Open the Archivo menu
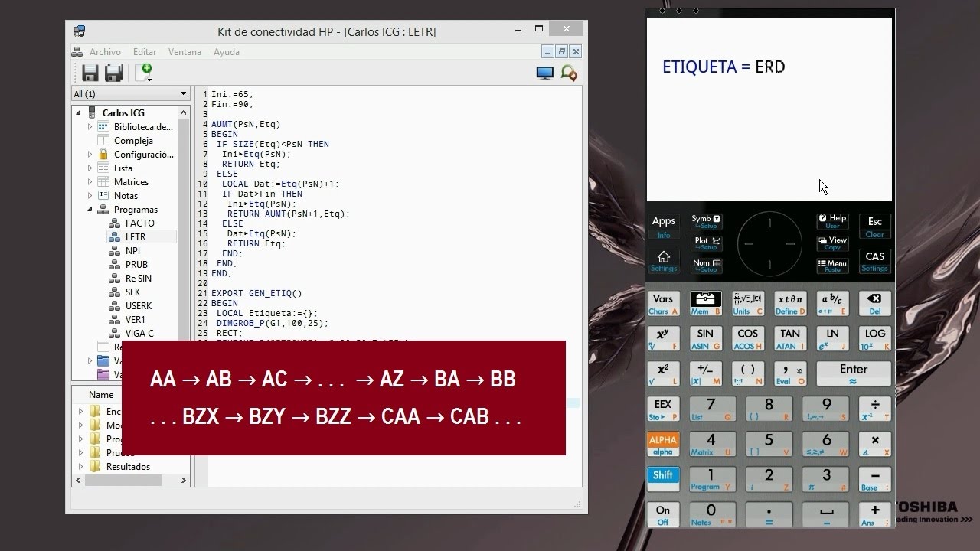The width and height of the screenshot is (980, 551). point(105,52)
